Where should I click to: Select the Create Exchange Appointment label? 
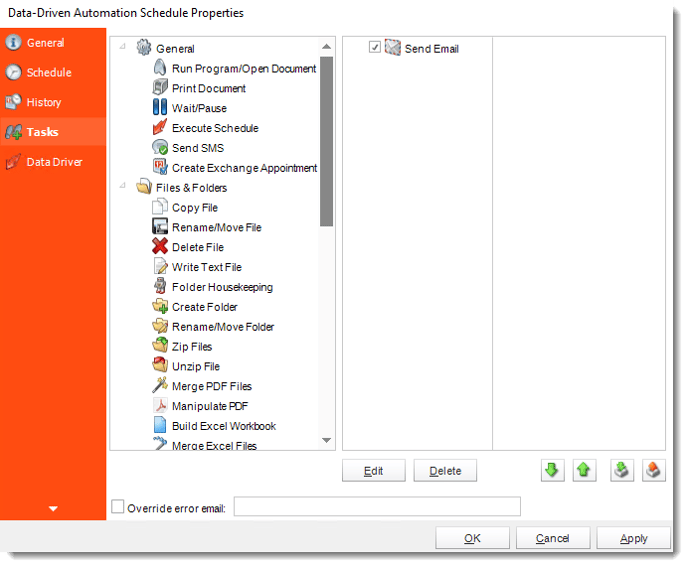coord(244,168)
